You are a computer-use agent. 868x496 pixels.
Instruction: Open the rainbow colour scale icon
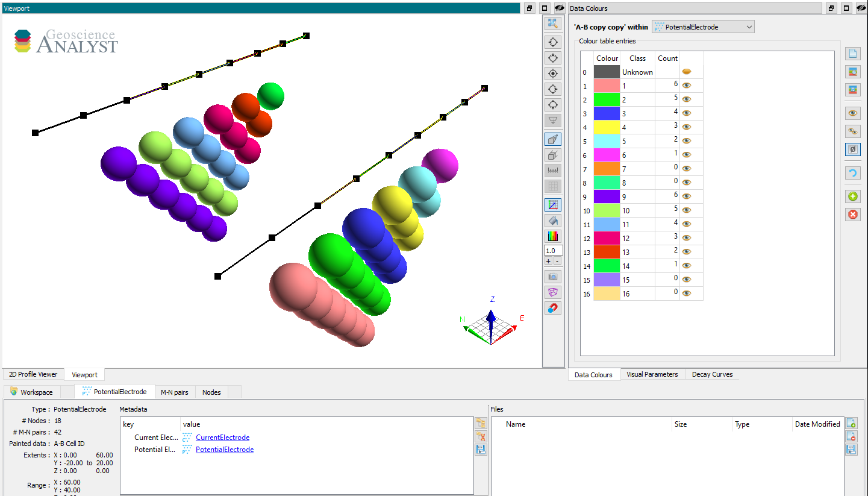tap(552, 236)
